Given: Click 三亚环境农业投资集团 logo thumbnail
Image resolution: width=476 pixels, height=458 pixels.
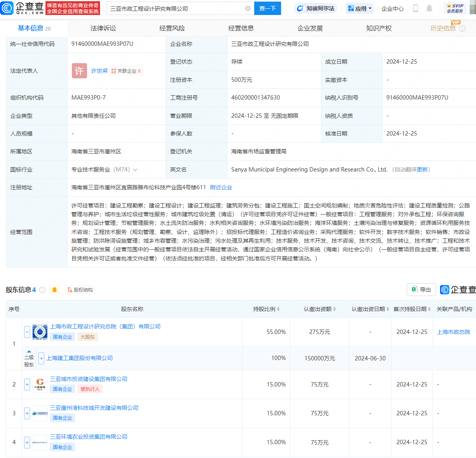Looking at the screenshot, I should 40,442.
